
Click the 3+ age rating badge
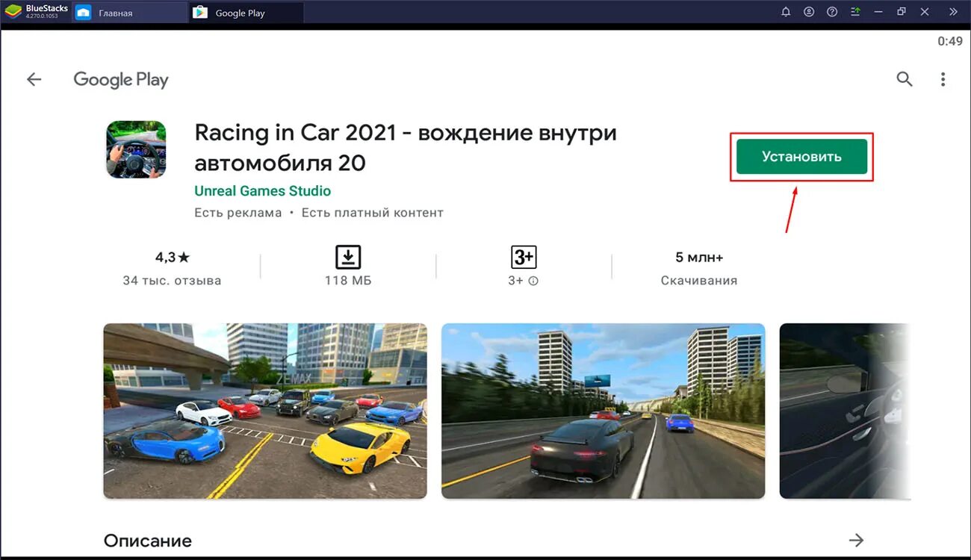pyautogui.click(x=524, y=257)
